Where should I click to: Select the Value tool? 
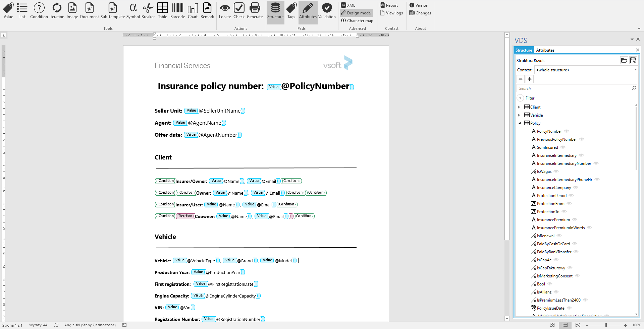pos(8,11)
